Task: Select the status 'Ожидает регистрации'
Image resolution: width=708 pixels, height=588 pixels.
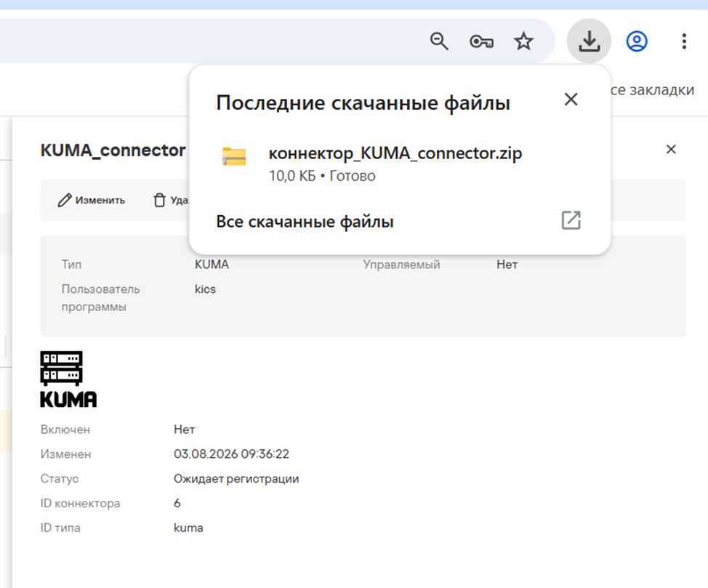Action: (236, 479)
